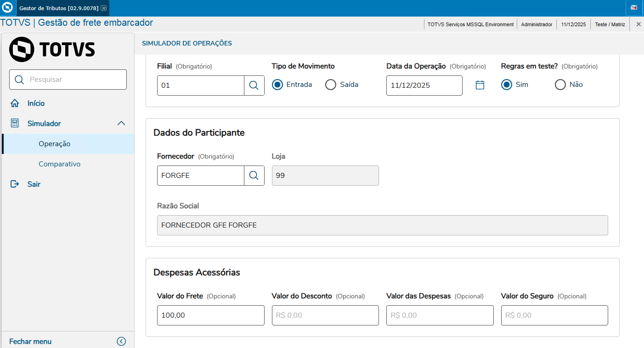This screenshot has width=644, height=348.
Task: Click the Dados do Participante heading
Action: pos(199,133)
